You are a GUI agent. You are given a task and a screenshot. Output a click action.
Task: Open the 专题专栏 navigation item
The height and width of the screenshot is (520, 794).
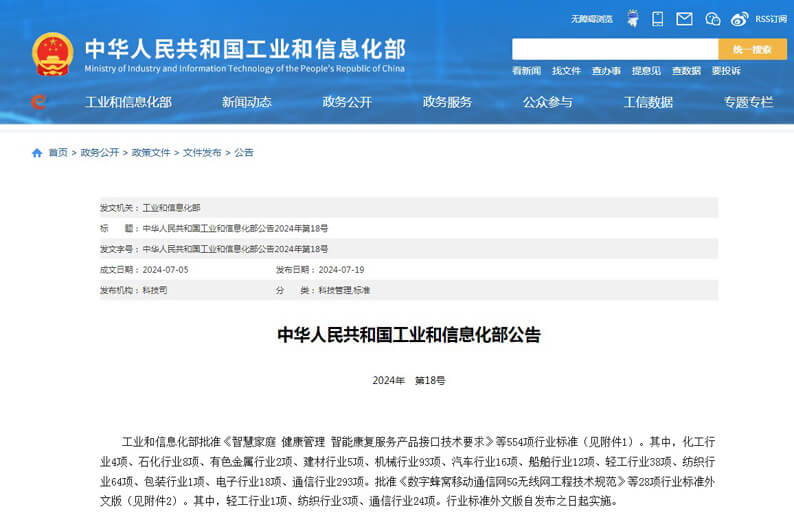748,102
